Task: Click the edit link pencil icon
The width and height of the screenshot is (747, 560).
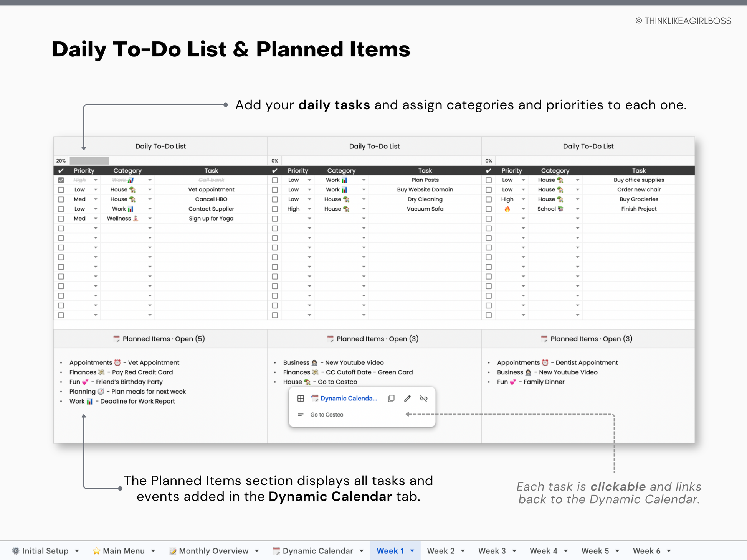Action: (x=407, y=399)
